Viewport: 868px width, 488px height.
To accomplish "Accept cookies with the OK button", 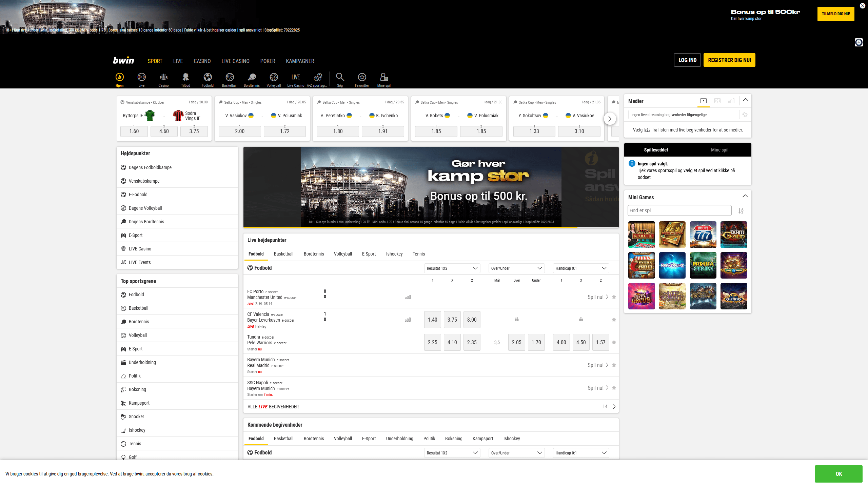I will 839,474.
